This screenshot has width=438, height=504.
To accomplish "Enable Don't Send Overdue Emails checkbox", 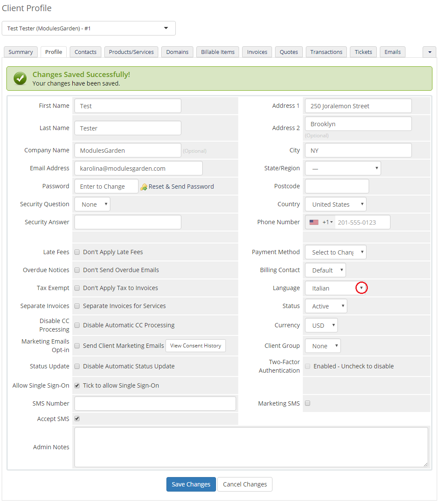I will click(77, 270).
